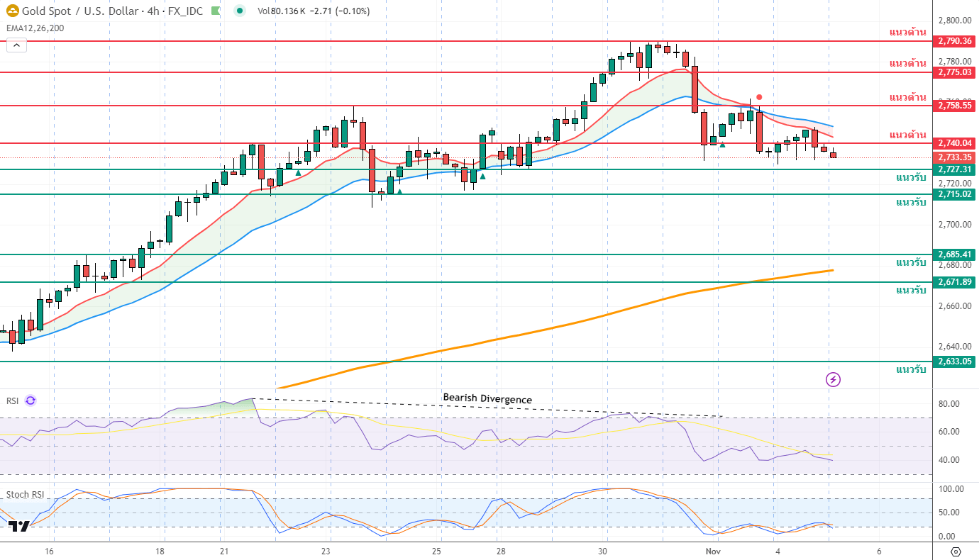Select แนวต้าน text at the 2,790.36 line
The width and height of the screenshot is (979, 560).
[x=907, y=32]
